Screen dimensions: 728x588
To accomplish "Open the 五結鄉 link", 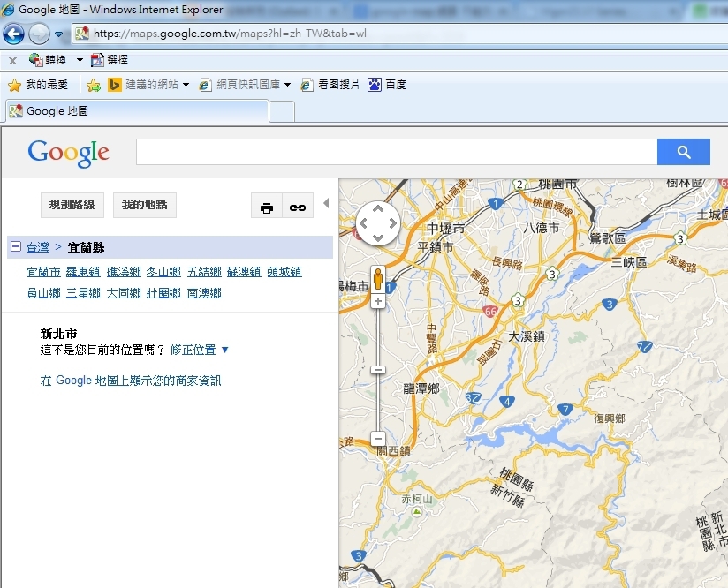I will point(204,272).
